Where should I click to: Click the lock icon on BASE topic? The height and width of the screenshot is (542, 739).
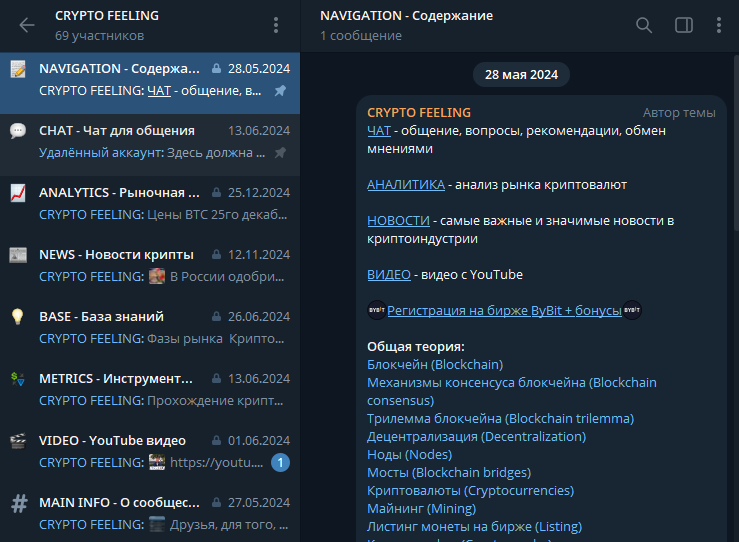216,316
